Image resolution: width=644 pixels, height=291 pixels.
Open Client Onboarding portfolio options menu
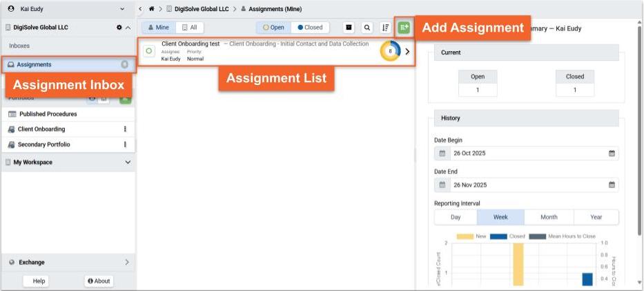(x=125, y=129)
